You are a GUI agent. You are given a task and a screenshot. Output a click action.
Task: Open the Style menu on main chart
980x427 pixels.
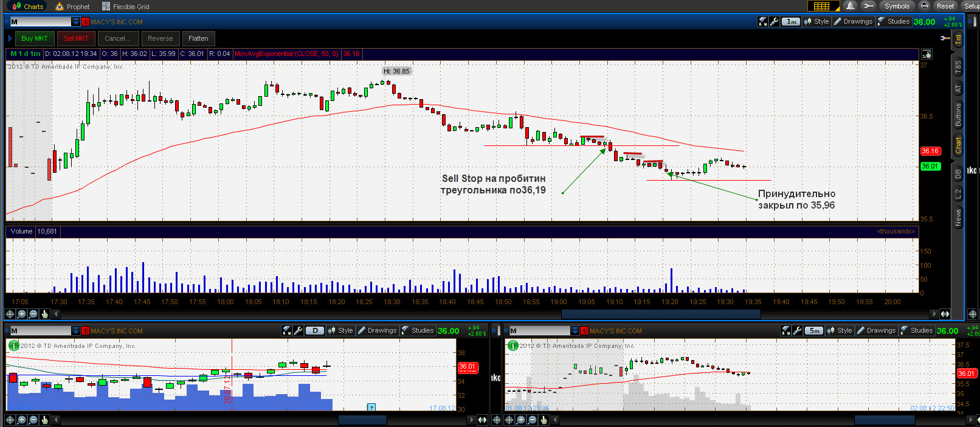[816, 22]
